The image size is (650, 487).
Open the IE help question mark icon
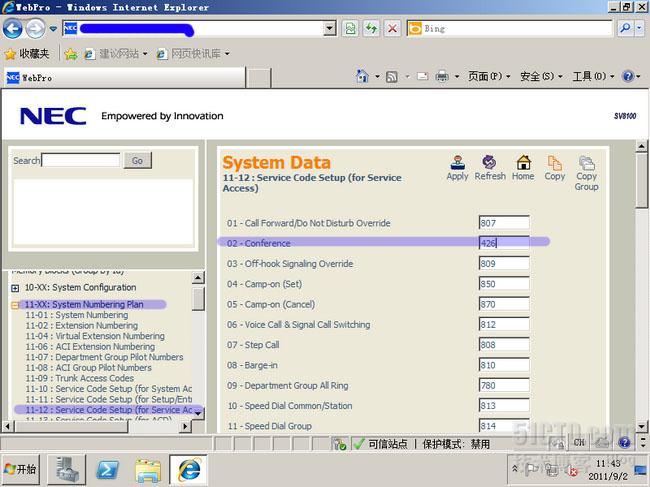(628, 76)
